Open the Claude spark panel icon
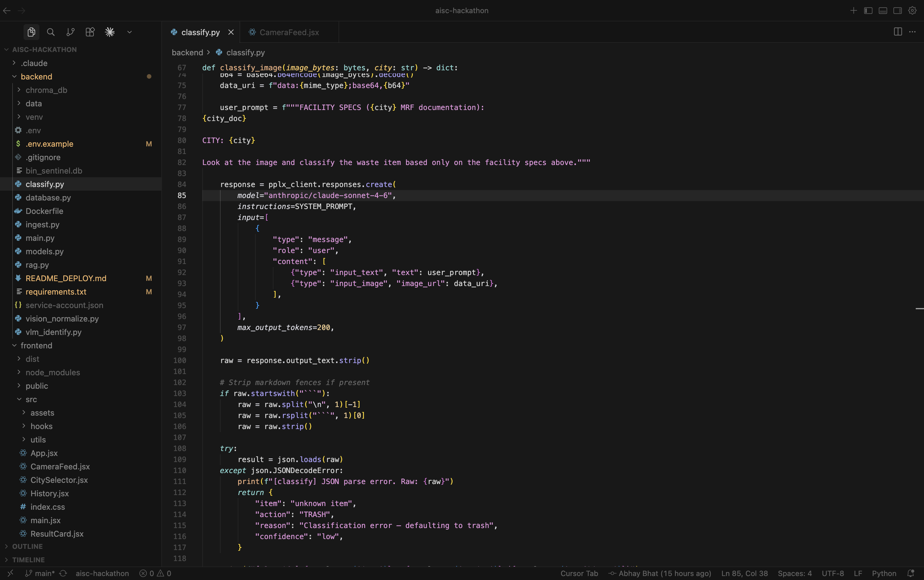924x580 pixels. 110,32
